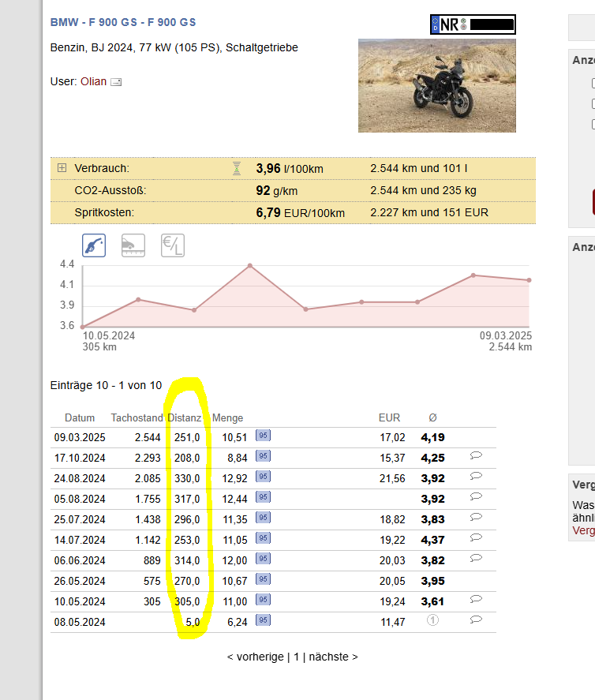Open the comment bubble for 10.05.2024 entry
The height and width of the screenshot is (700, 595).
476,600
